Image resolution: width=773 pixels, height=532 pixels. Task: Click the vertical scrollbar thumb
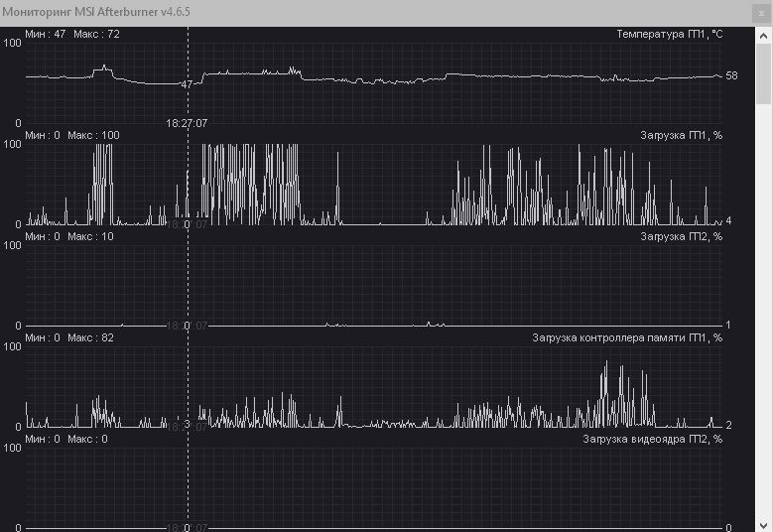click(764, 74)
